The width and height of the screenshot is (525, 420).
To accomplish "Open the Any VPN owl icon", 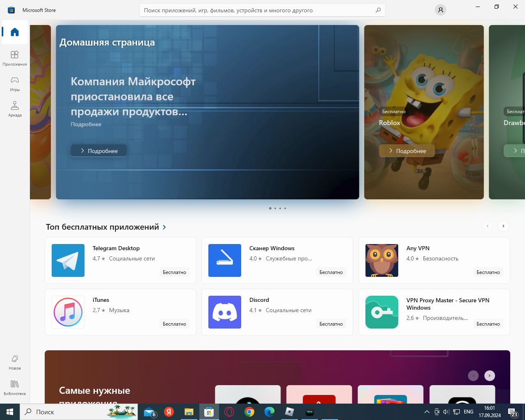I will click(382, 260).
